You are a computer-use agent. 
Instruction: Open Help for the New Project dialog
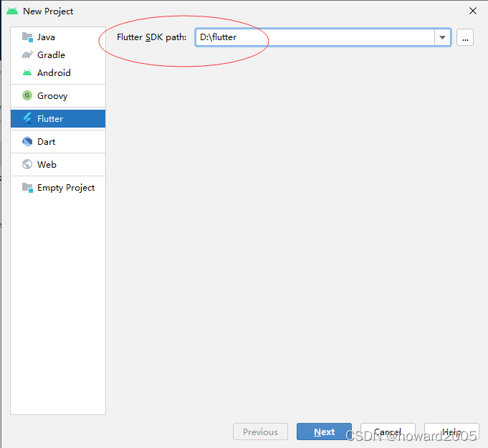[451, 432]
